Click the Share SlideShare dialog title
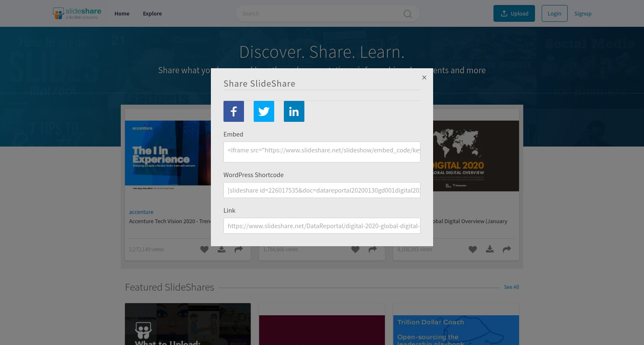644x345 pixels. click(260, 83)
